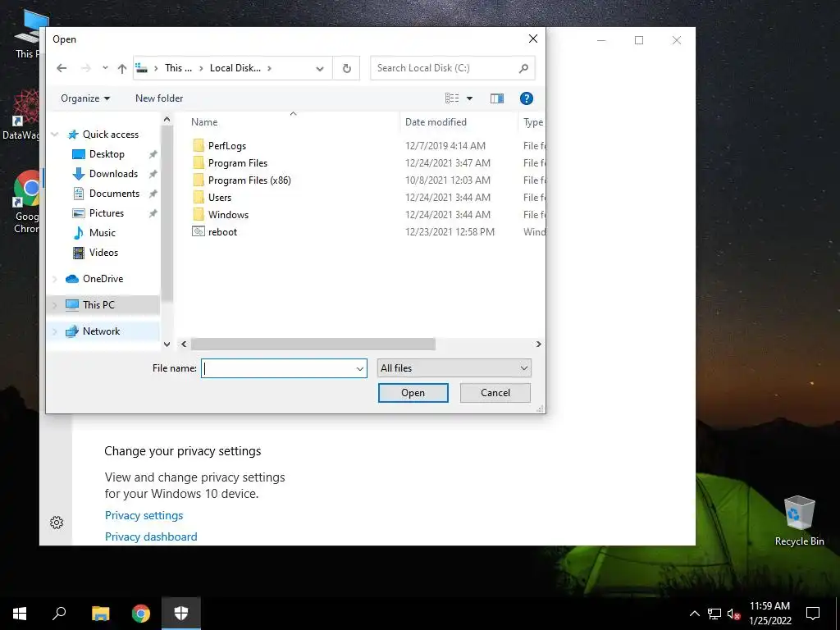
Task: Select Pictures in the navigation pane
Action: (107, 213)
